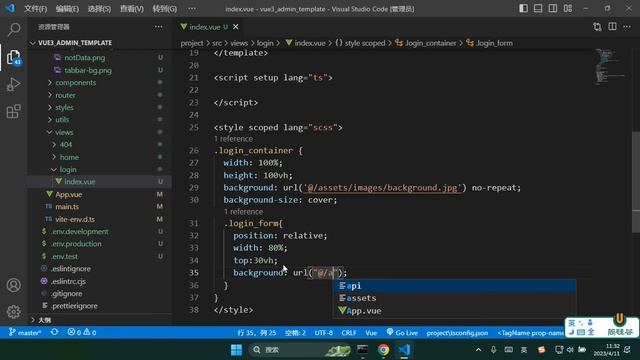Click login breadcrumb in path

click(x=265, y=43)
